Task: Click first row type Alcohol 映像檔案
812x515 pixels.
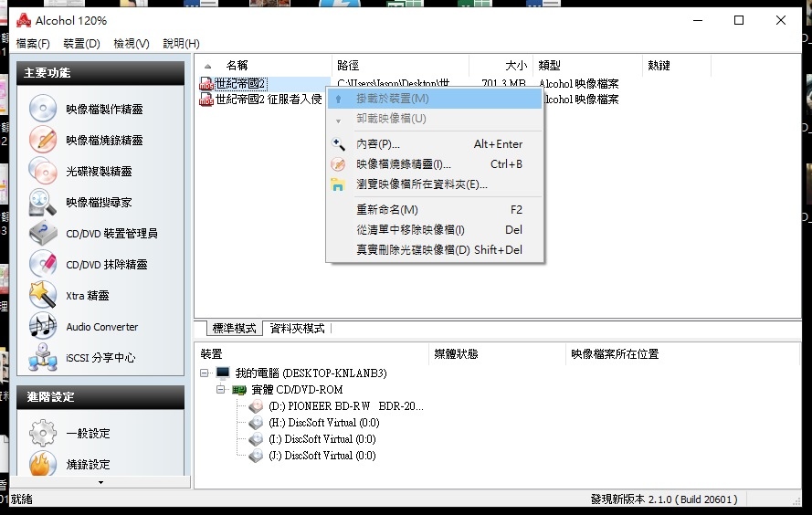Action: [579, 83]
